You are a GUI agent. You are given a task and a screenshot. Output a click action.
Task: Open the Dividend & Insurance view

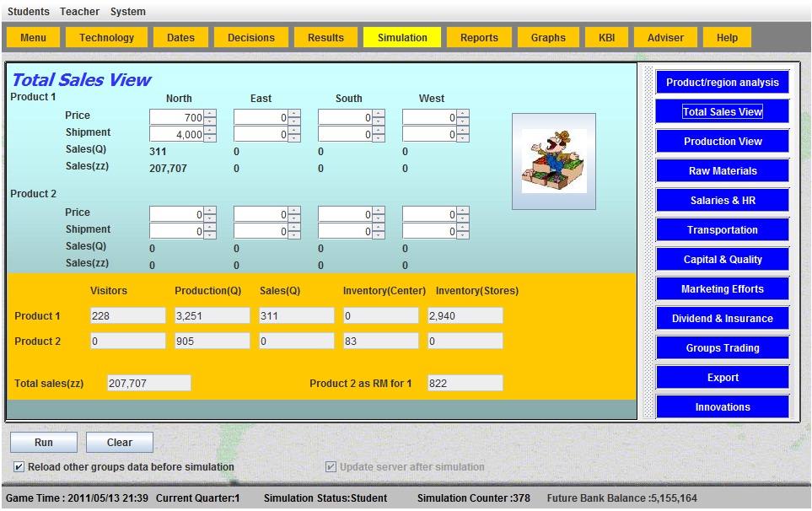tap(723, 319)
